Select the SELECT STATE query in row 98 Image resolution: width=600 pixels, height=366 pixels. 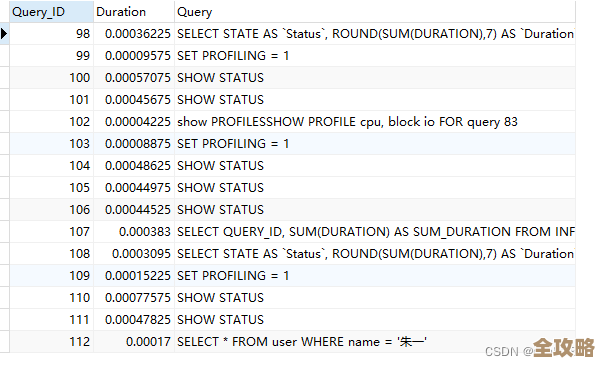(375, 34)
